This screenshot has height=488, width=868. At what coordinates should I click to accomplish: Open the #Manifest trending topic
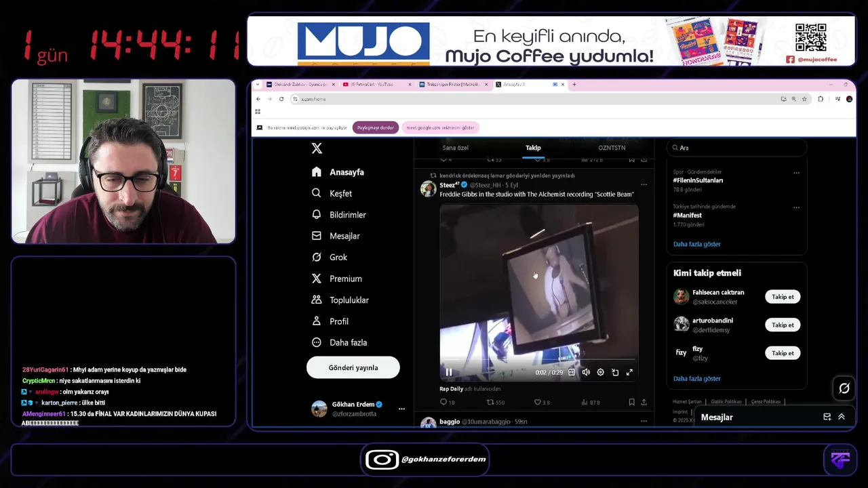coord(687,216)
